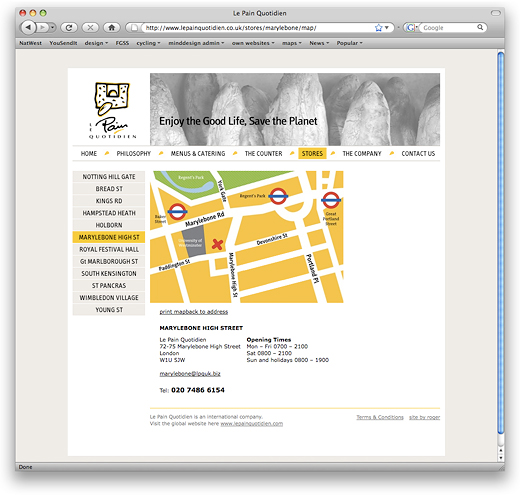Viewport: 520px width, 495px height.
Task: Select the KINGS RD store
Action: tap(109, 201)
